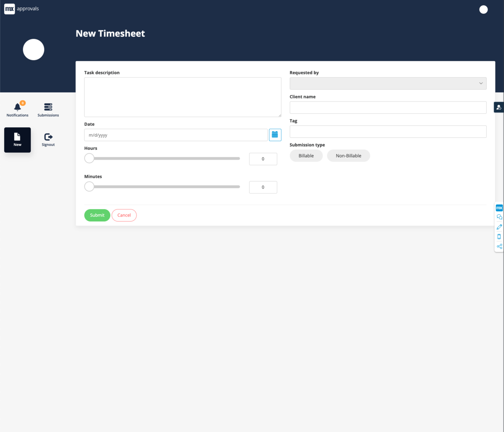Click the notification count badge

(23, 103)
